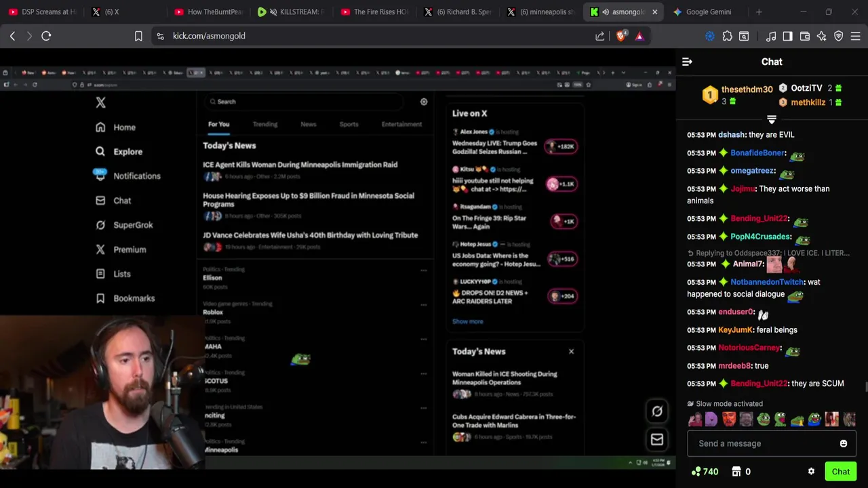Select the purple blob emote in quick row
The width and height of the screenshot is (868, 488).
coord(711,420)
